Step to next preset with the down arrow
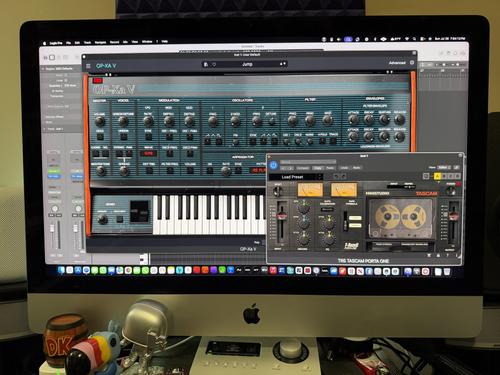Screen dimensions: 500x375 pos(285,64)
